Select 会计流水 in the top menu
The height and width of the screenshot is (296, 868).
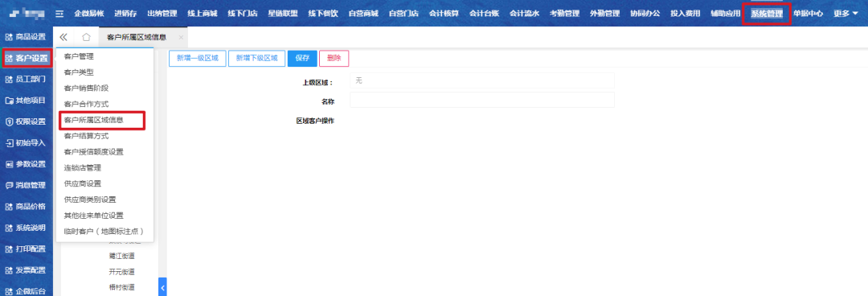pos(524,14)
